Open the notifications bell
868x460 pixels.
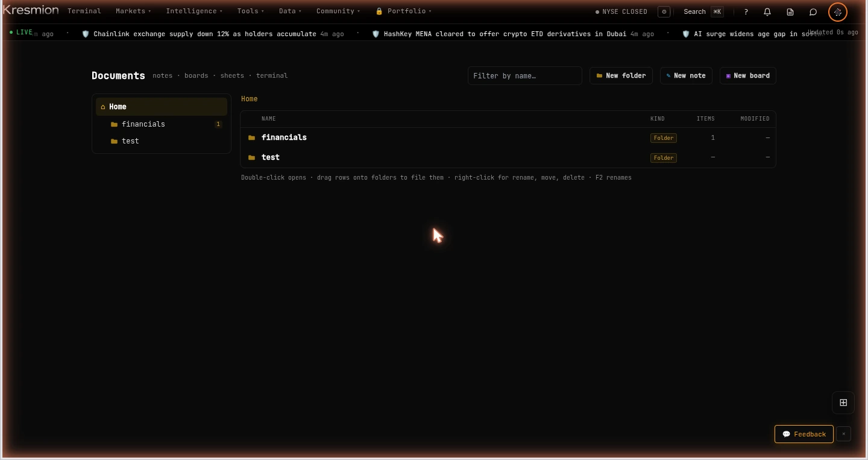767,11
